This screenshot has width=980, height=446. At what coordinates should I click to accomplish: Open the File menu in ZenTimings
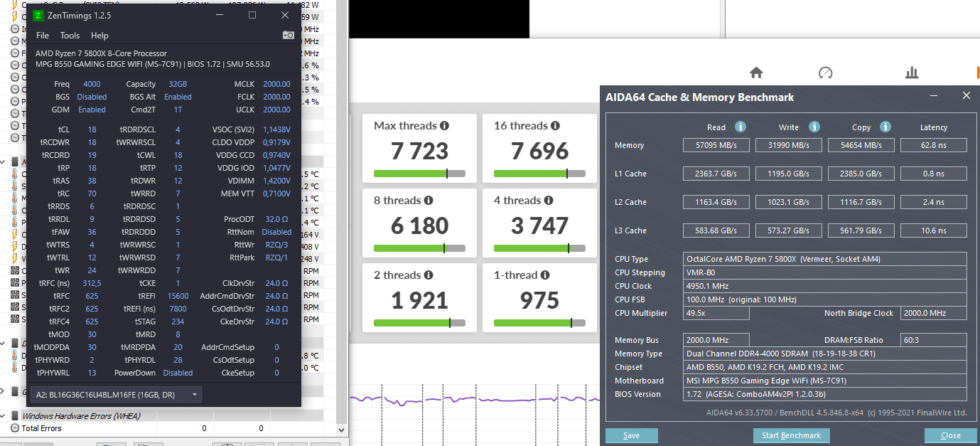point(43,36)
